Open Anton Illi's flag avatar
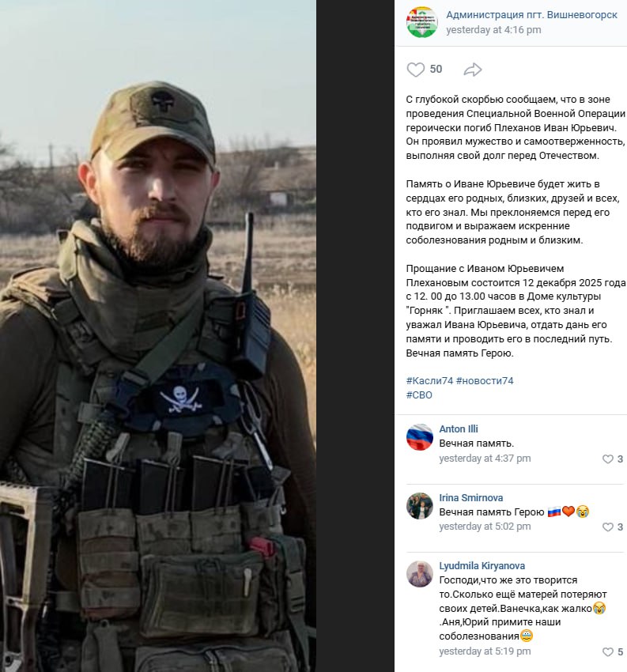 tap(420, 437)
